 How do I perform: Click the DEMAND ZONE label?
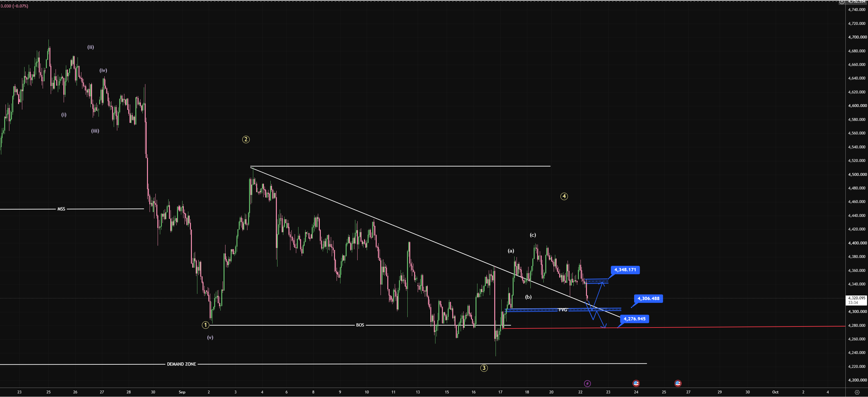pos(181,364)
